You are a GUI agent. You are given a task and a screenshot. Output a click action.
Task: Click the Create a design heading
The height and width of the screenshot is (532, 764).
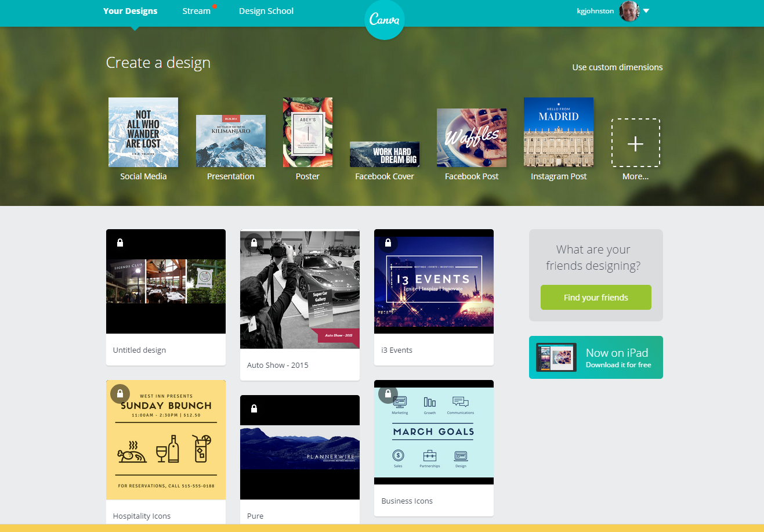coord(158,63)
